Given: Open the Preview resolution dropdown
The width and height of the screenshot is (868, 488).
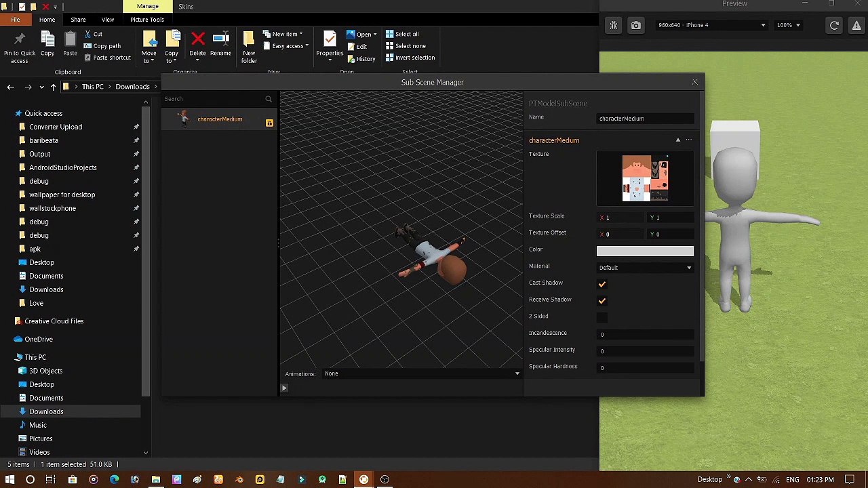Looking at the screenshot, I should [x=711, y=25].
